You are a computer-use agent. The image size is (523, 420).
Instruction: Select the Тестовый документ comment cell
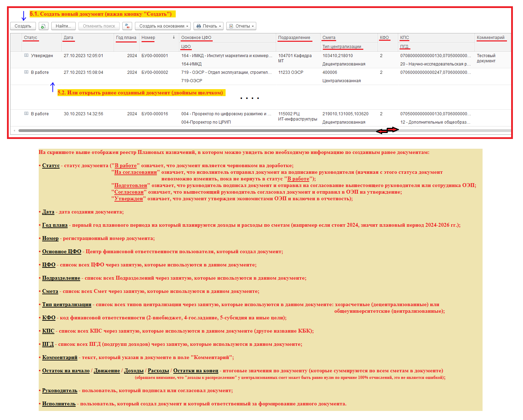(x=486, y=58)
